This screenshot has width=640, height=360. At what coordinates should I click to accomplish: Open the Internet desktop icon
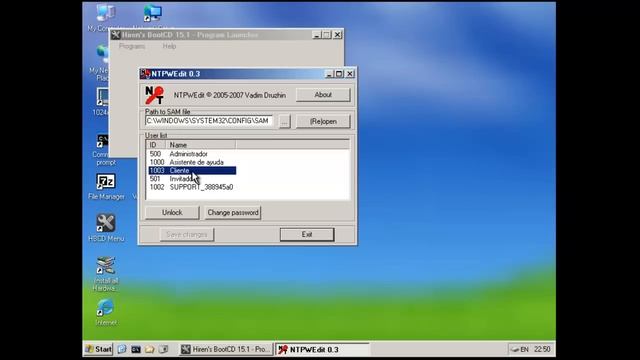pyautogui.click(x=106, y=308)
